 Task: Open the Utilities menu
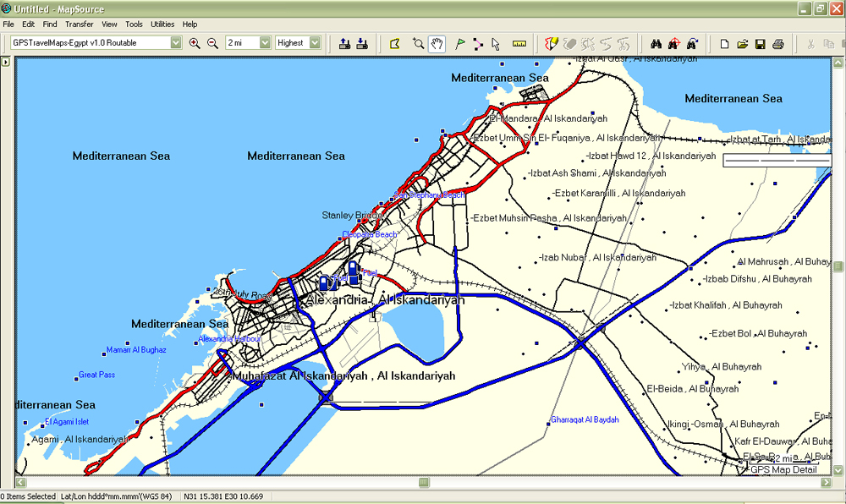click(x=162, y=24)
